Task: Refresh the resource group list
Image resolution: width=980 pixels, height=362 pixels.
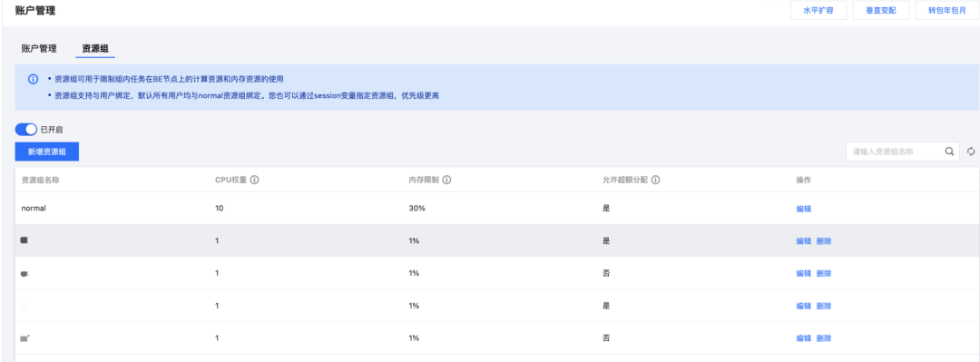Action: coord(971,152)
